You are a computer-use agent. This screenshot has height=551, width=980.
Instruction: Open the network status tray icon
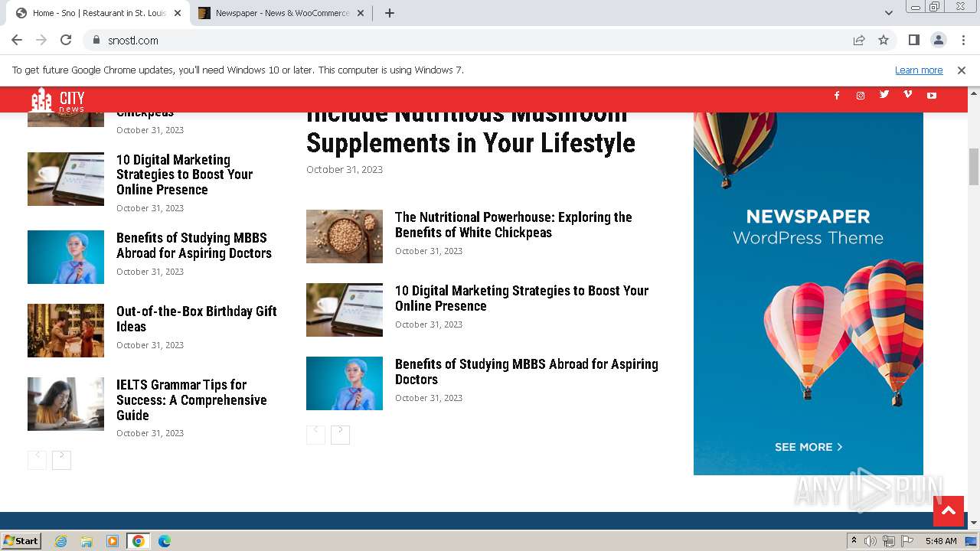click(889, 541)
